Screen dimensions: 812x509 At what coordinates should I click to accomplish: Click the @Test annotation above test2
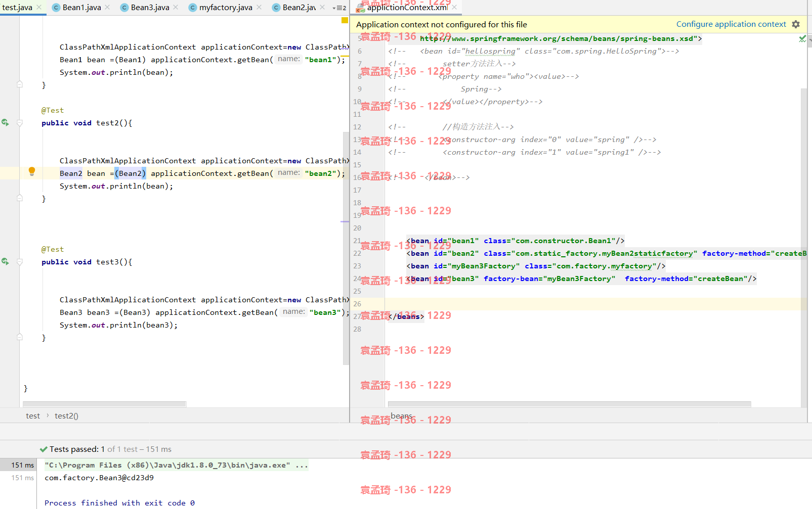[53, 110]
